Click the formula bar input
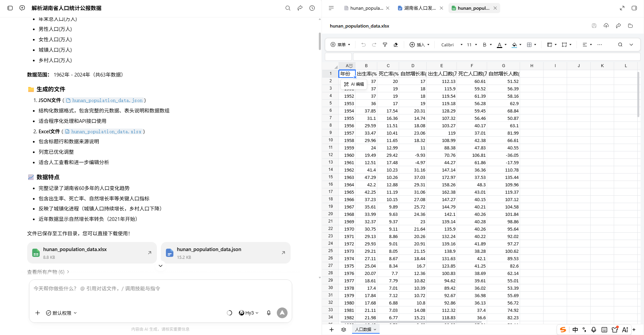The width and height of the screenshot is (644, 335). pyautogui.click(x=497, y=57)
